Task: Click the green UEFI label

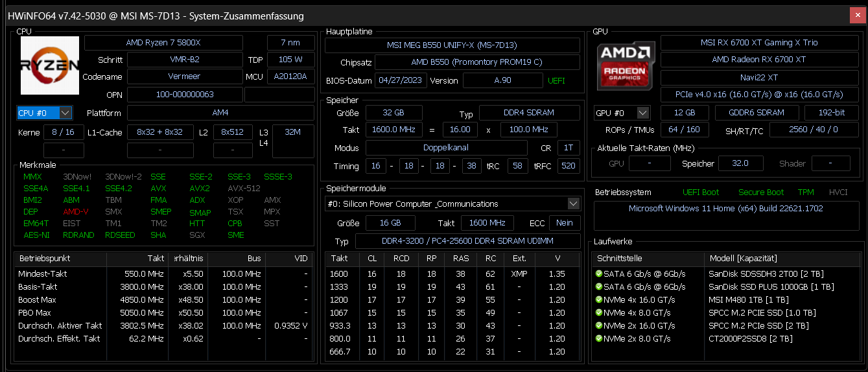Action: 556,81
